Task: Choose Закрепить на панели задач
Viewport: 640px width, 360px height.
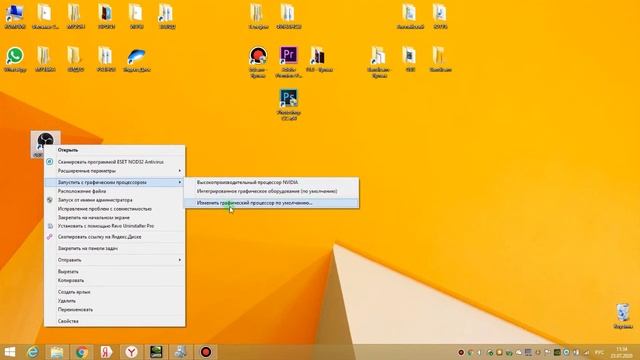Action: click(114, 248)
